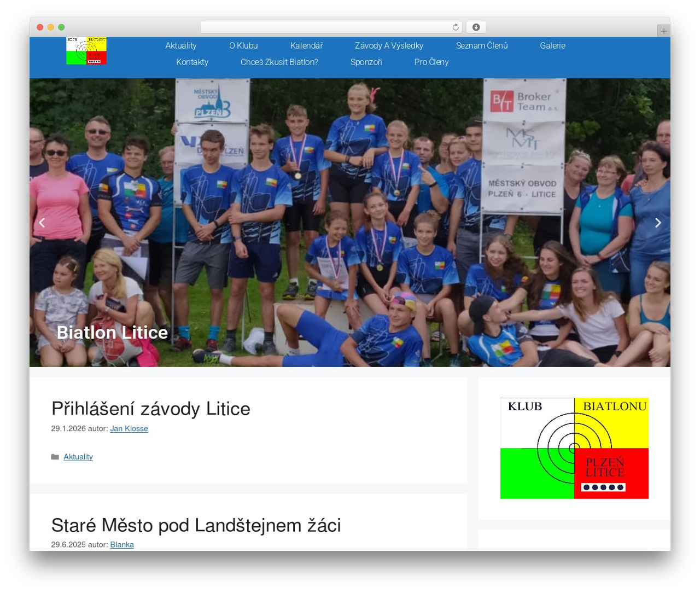700x593 pixels.
Task: Open the Aktuality category link under the post
Action: coord(78,457)
